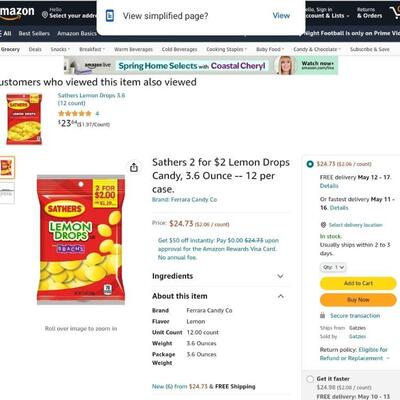Select the $24.73 offer radio button
Screen dimensions: 400x400
click(x=310, y=164)
